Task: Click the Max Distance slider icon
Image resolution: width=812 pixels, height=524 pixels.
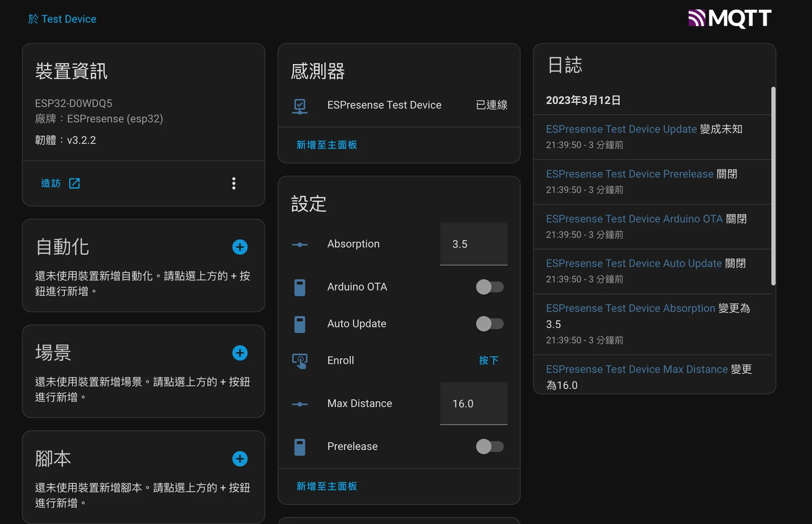Action: (300, 404)
